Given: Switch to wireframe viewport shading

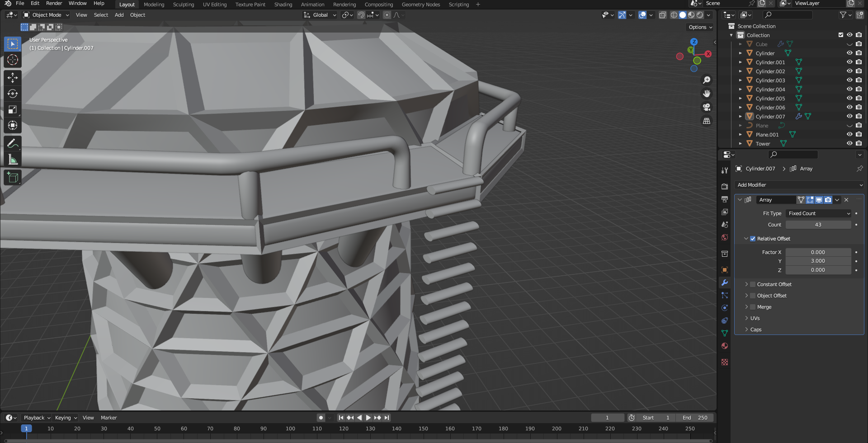Looking at the screenshot, I should point(674,15).
